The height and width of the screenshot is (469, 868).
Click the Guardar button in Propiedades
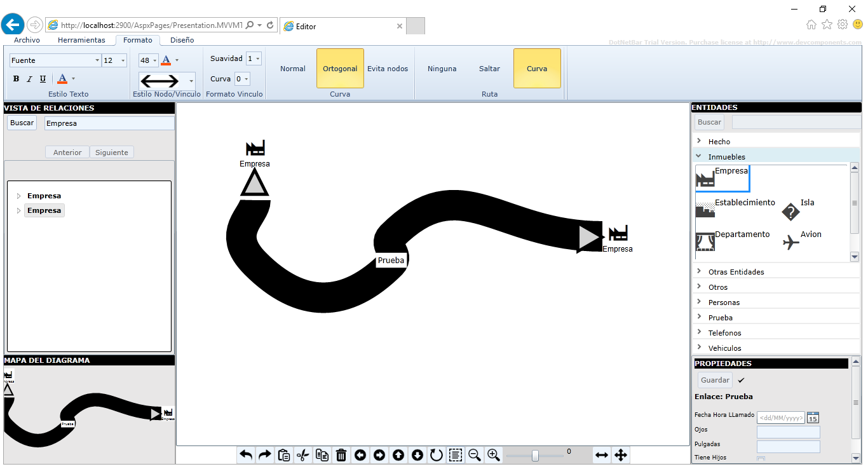pos(715,380)
